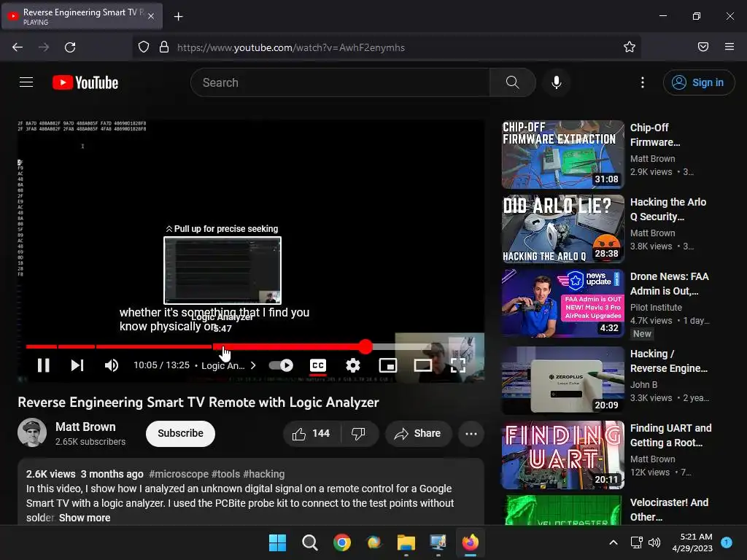
Task: Save page to Pocket
Action: [703, 47]
